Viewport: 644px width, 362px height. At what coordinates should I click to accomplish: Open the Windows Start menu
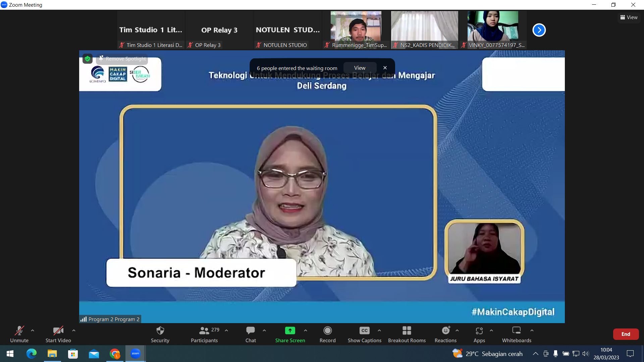pyautogui.click(x=10, y=354)
